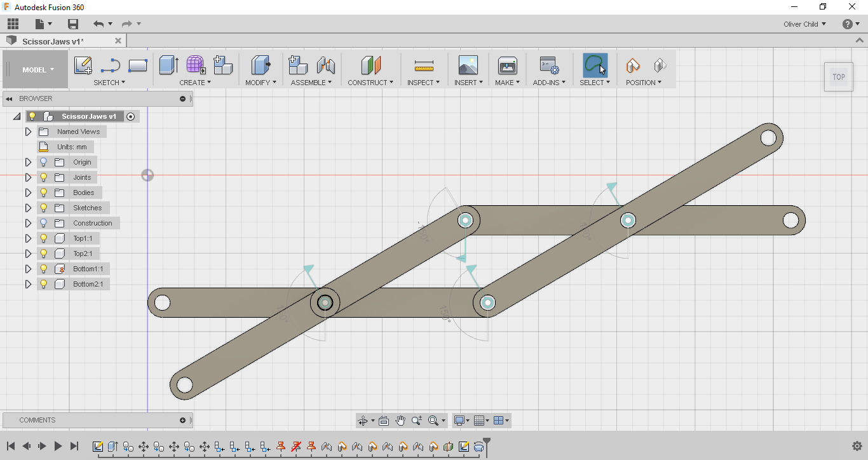Open the Viewports layout icon
This screenshot has width=868, height=460.
coord(498,421)
